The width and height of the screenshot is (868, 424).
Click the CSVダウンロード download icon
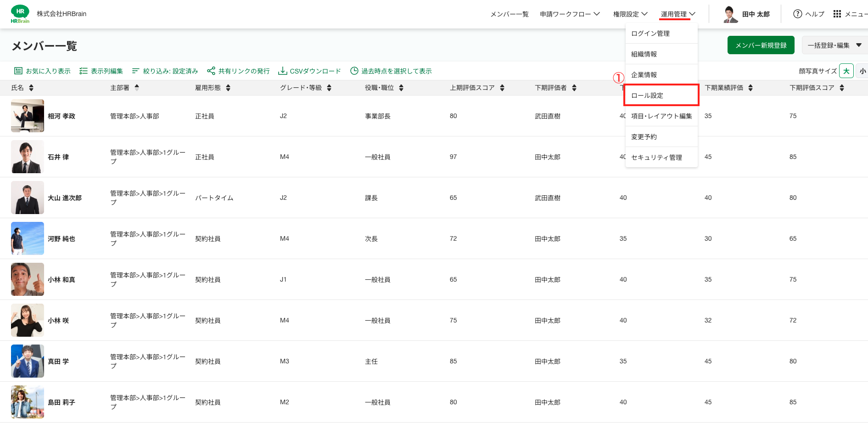[283, 71]
